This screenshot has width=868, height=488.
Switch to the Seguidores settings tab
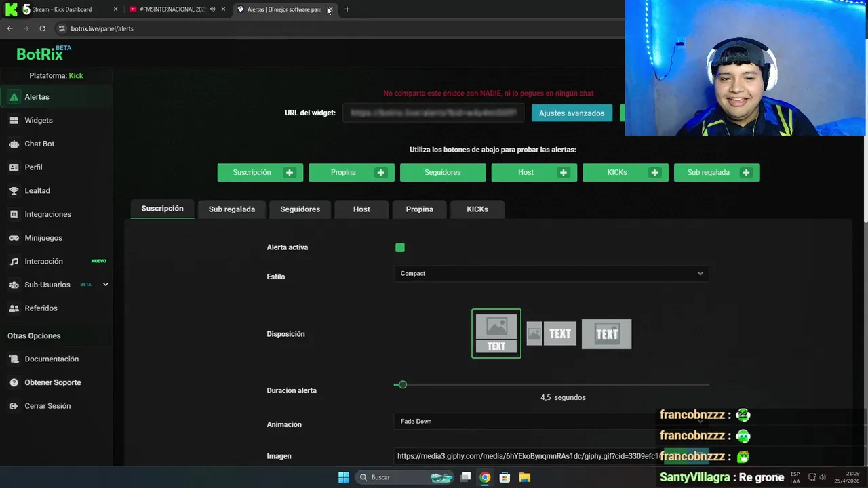point(300,209)
